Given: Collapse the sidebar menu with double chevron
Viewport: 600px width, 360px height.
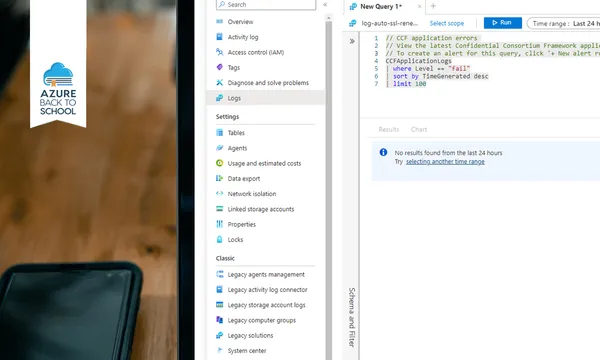Looking at the screenshot, I should [x=325, y=5].
